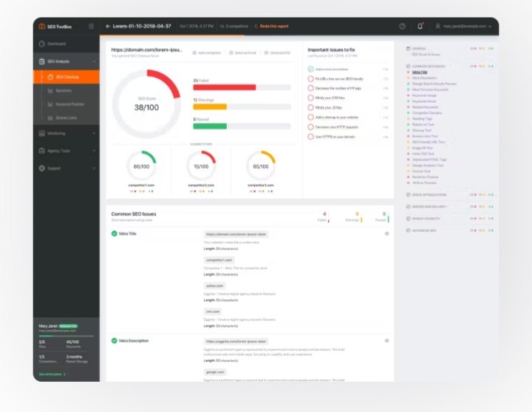Click the 38/100 SEO Score gauge
This screenshot has width=532, height=412.
146,104
